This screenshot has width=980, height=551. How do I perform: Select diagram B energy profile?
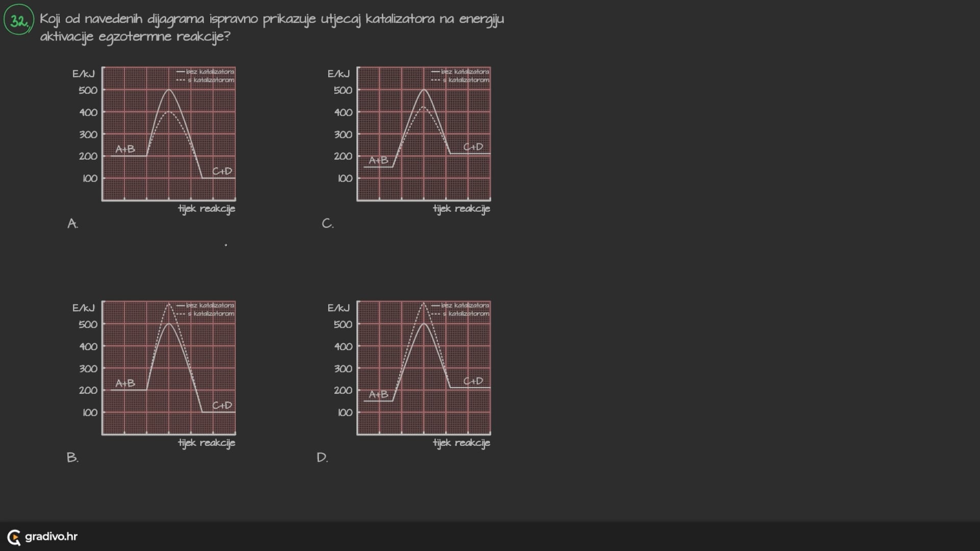(168, 367)
